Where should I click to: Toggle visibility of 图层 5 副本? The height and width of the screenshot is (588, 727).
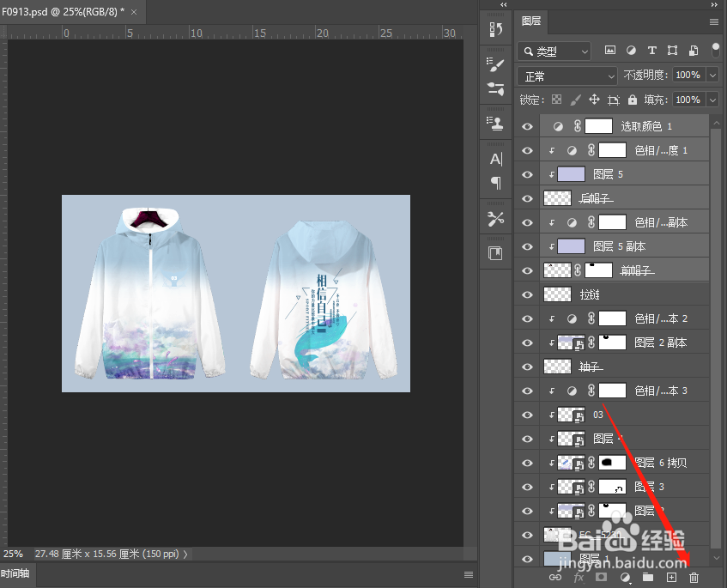click(x=527, y=246)
